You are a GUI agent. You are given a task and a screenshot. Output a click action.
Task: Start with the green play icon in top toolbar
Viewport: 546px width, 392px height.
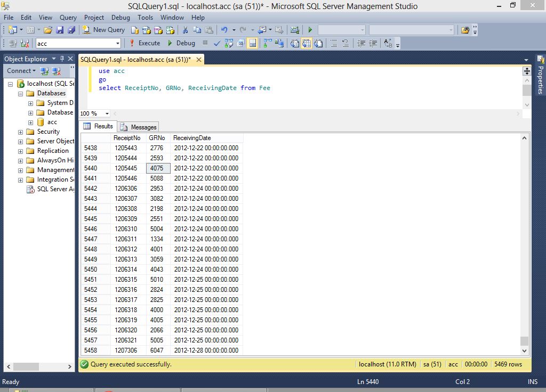click(x=310, y=30)
